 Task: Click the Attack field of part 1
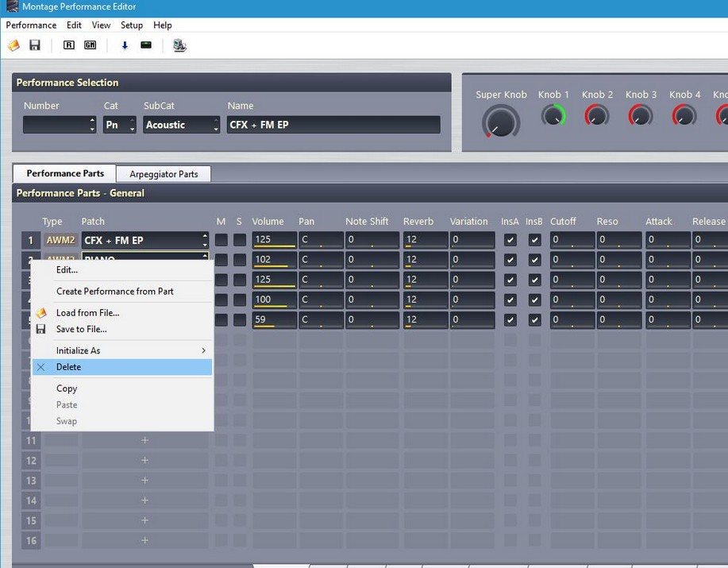tap(668, 240)
